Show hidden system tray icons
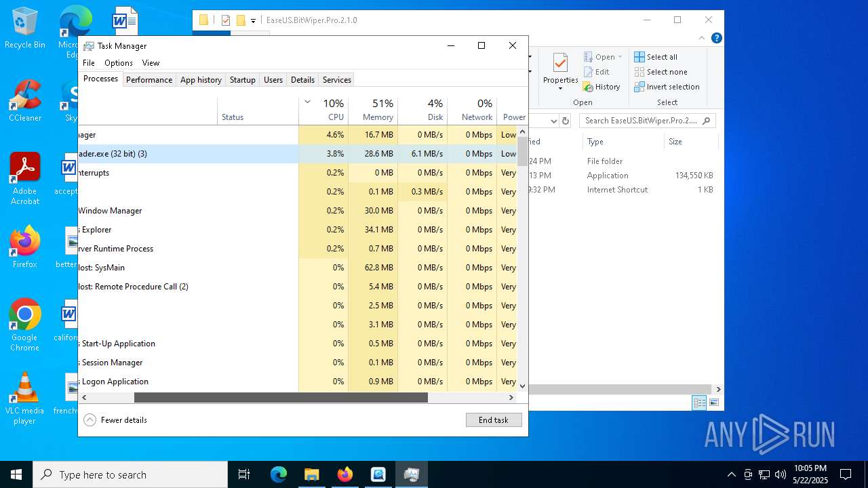This screenshot has height=488, width=868. (731, 474)
